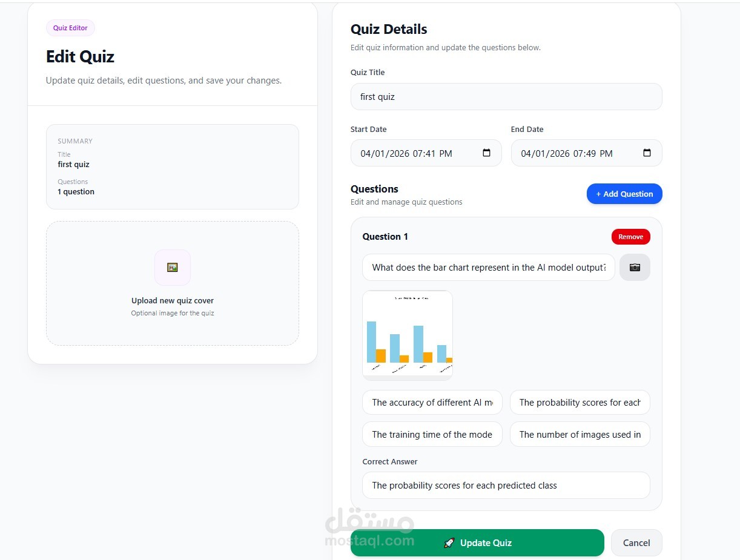Click the Correct Answer input field
740x560 pixels.
coord(506,486)
